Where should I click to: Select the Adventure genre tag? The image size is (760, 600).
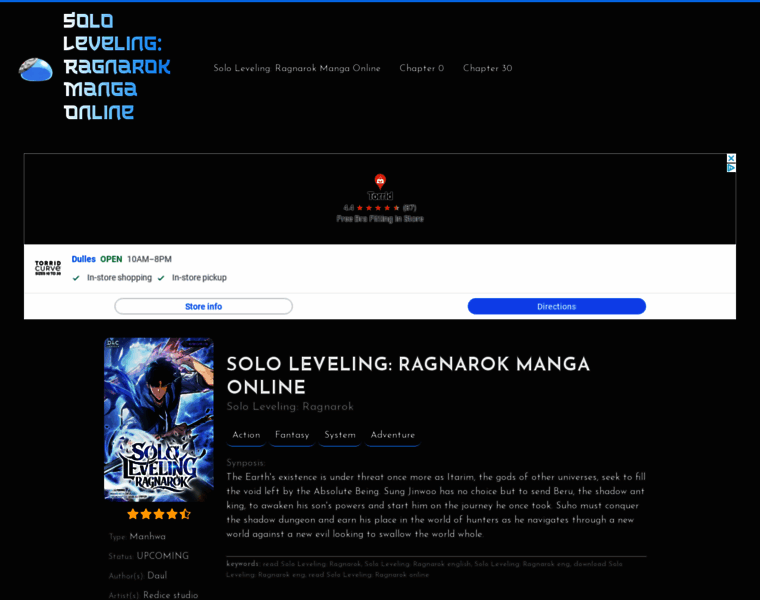tap(393, 435)
